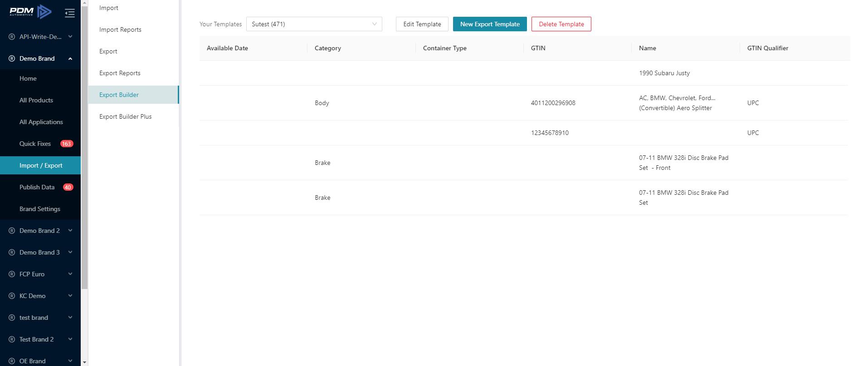Select Import / Export menu item
The image size is (868, 366).
coord(40,165)
